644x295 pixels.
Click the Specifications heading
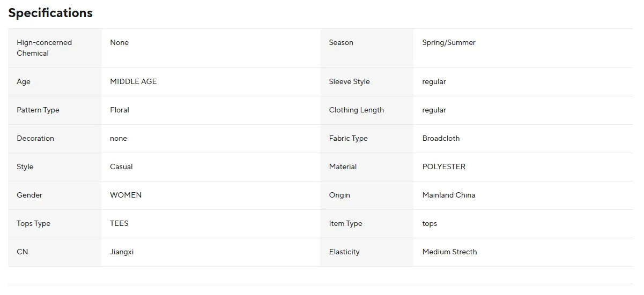pyautogui.click(x=50, y=13)
